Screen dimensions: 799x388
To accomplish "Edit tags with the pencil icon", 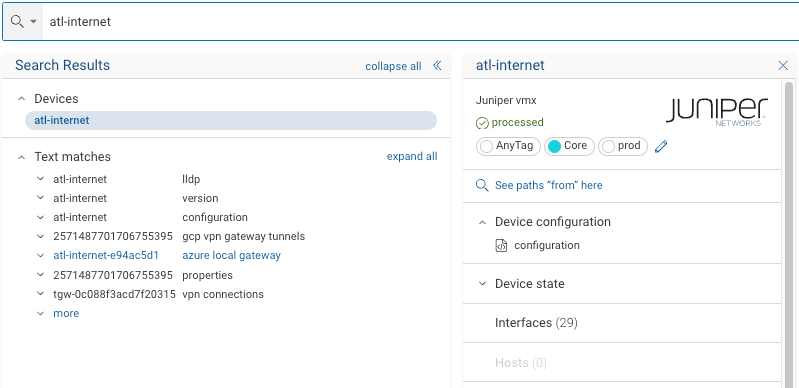I will click(x=661, y=147).
